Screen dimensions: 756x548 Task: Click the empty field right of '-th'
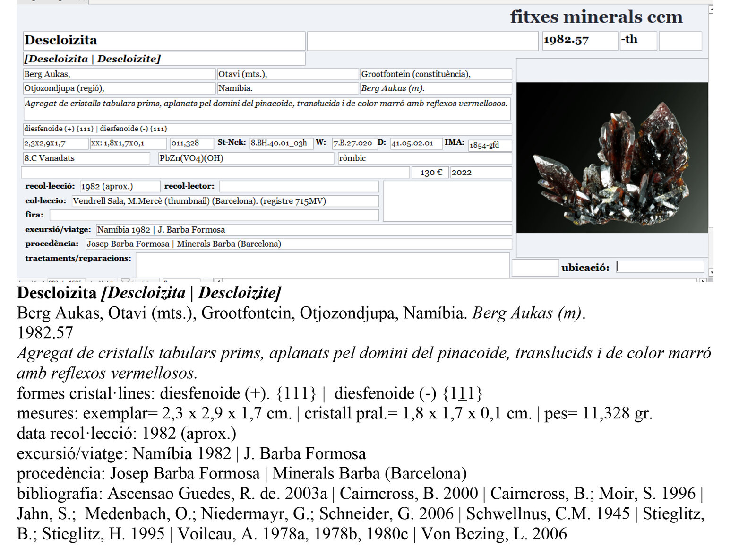coord(680,41)
